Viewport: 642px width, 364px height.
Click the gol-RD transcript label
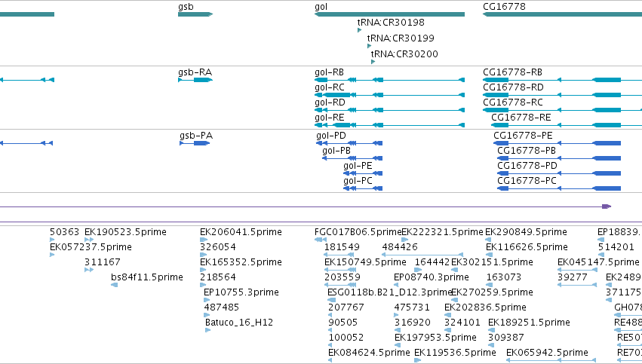pyautogui.click(x=330, y=102)
